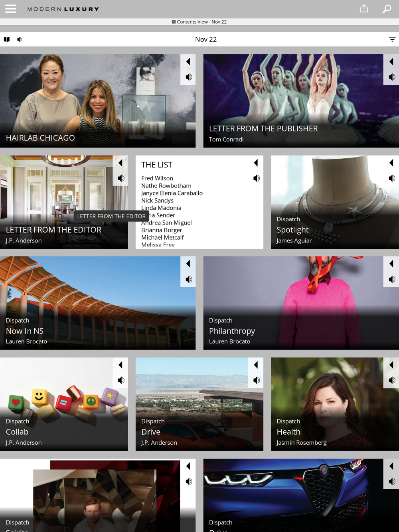Expand arrow on Letter From The Publisher
The width and height of the screenshot is (399, 532).
click(391, 61)
